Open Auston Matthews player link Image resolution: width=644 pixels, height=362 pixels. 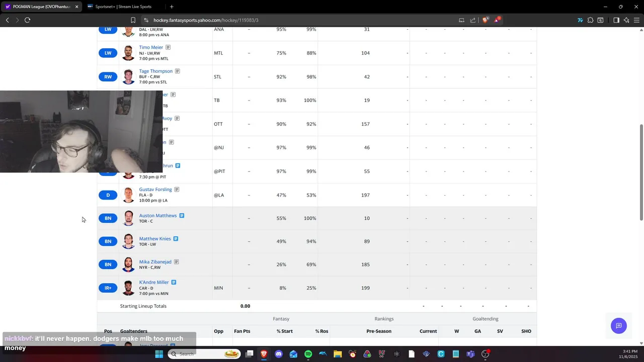(x=158, y=215)
